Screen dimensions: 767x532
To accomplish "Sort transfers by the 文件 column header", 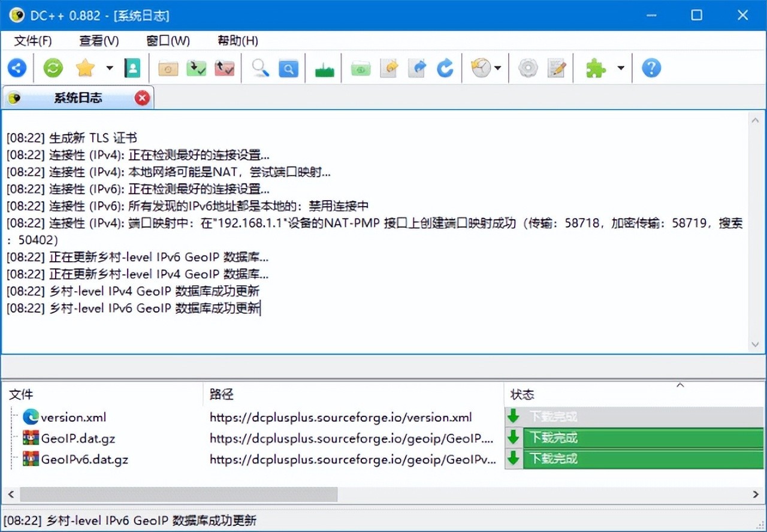I will pyautogui.click(x=102, y=394).
